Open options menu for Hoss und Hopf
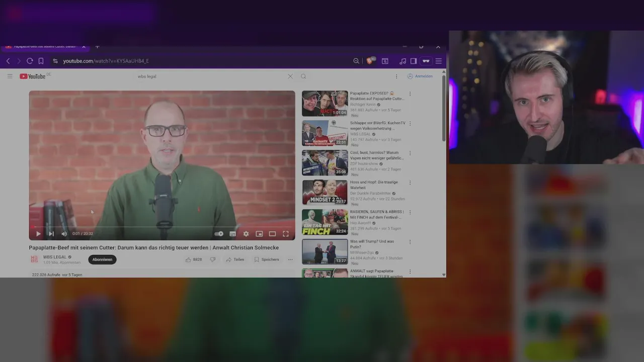The width and height of the screenshot is (644, 362). coord(410,183)
